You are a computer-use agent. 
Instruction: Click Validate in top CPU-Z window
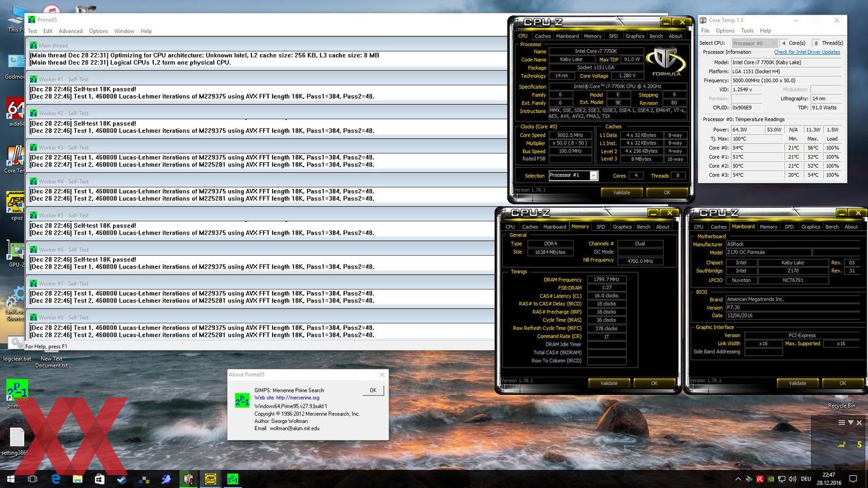(622, 193)
